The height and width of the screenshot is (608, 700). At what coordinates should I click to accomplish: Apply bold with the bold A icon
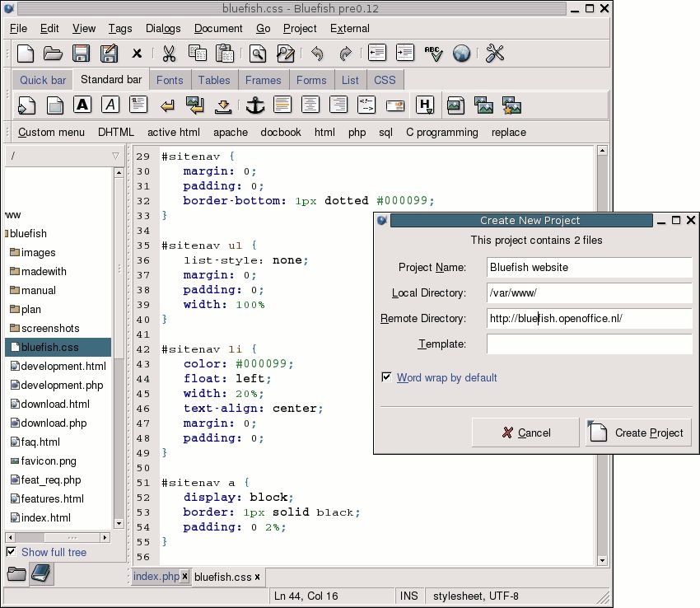82,105
